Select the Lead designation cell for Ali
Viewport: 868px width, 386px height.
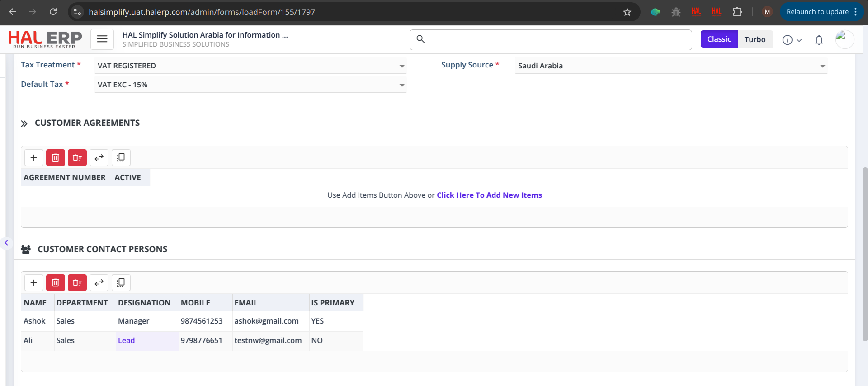click(127, 341)
